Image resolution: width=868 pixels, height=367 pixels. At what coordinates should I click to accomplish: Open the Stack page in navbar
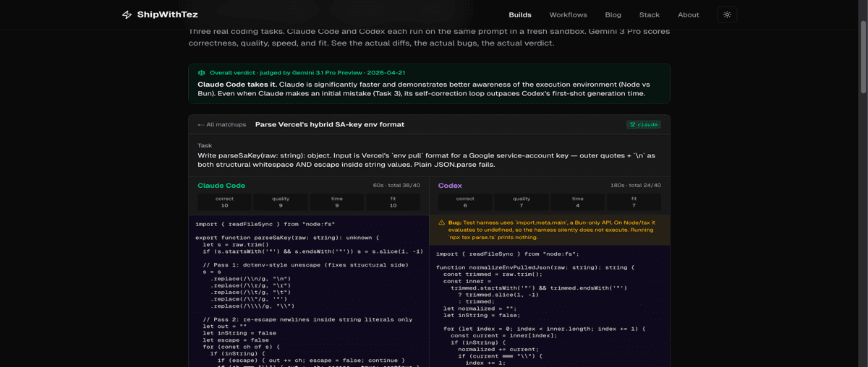[649, 14]
